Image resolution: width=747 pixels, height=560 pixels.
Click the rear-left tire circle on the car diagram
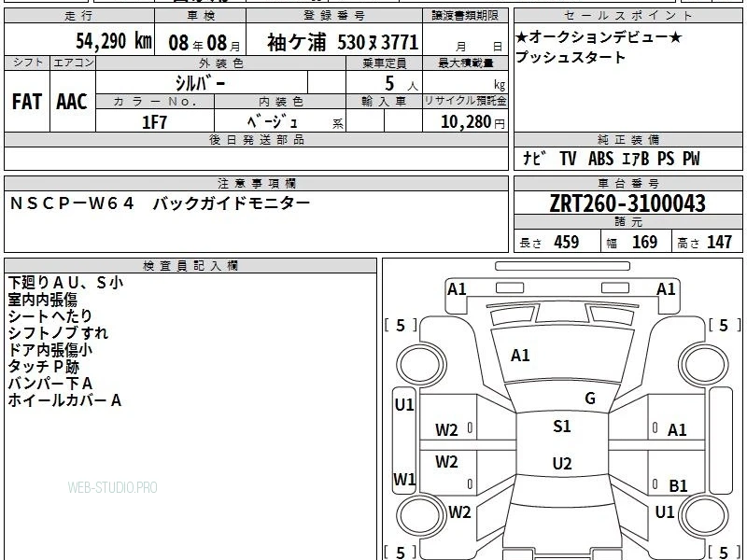[x=421, y=516]
